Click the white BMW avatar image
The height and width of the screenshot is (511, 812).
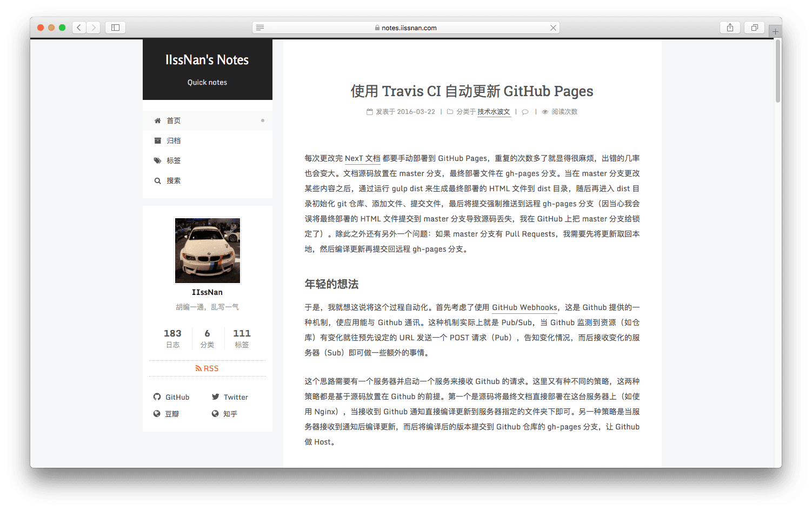point(208,251)
